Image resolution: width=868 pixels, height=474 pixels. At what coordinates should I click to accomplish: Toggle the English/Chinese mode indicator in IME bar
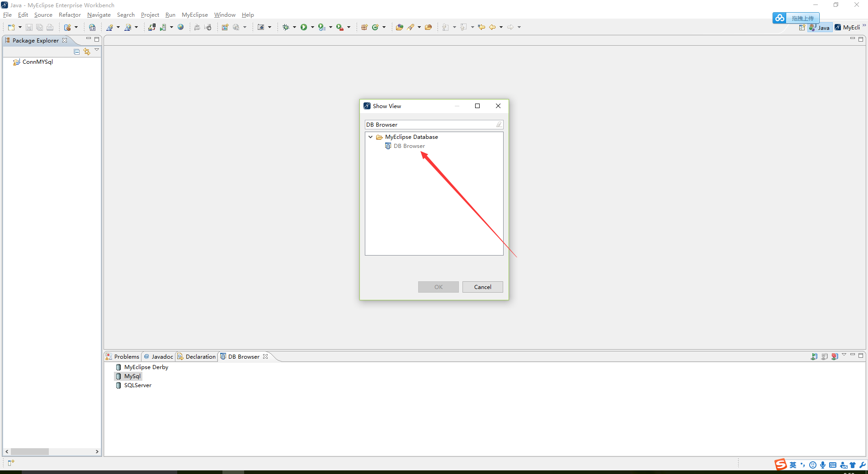click(x=793, y=465)
